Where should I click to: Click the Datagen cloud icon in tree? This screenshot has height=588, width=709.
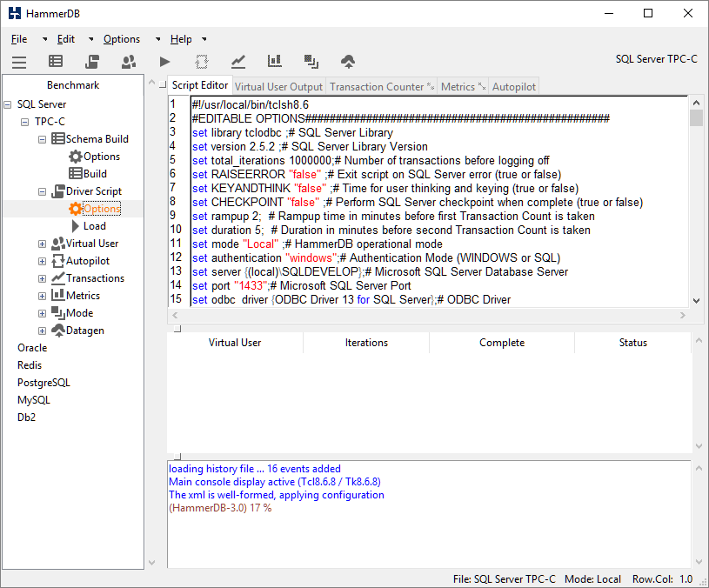point(58,331)
